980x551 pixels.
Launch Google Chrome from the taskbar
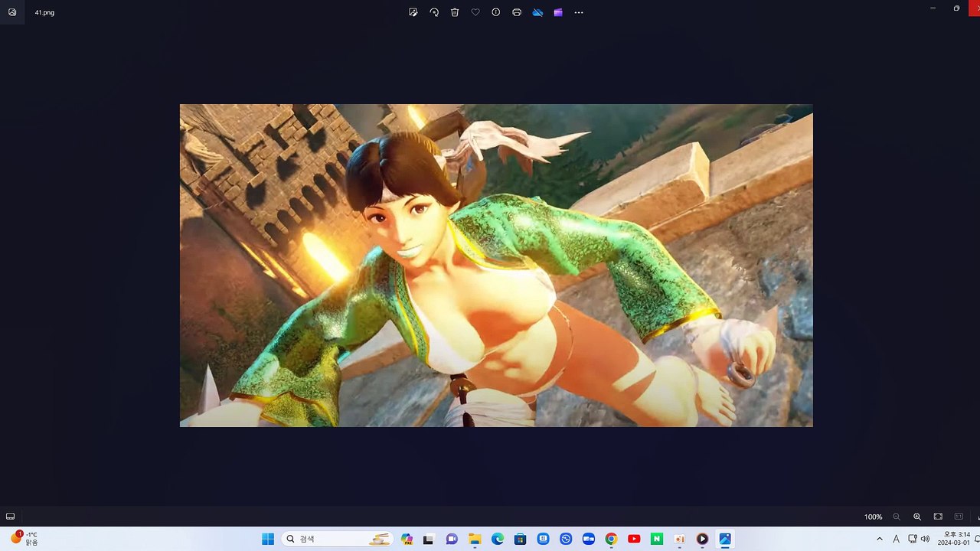click(611, 539)
